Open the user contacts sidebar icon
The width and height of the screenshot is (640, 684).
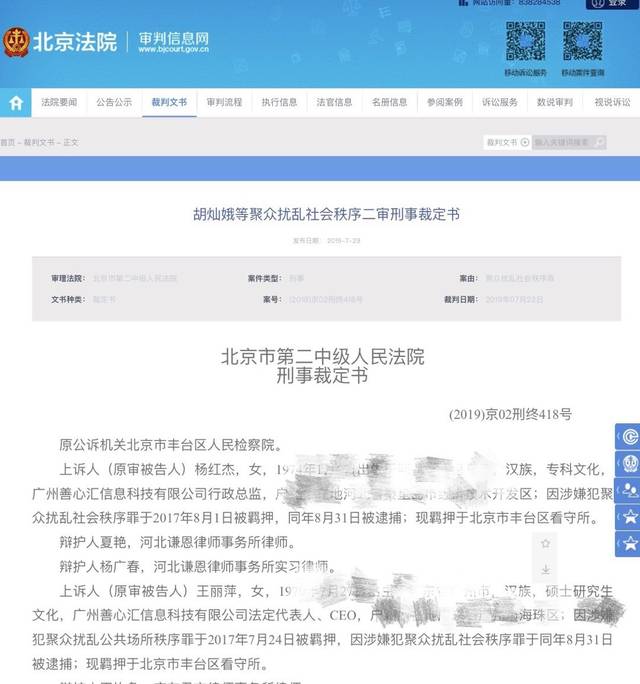(628, 490)
